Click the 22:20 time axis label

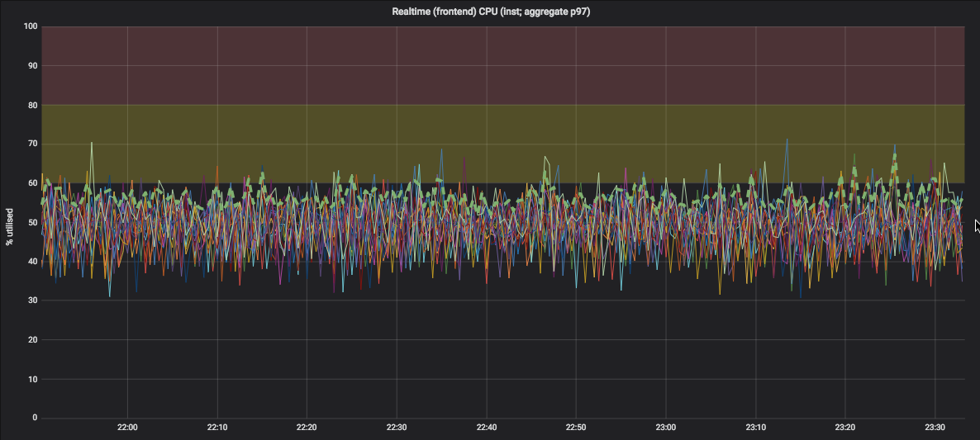click(x=307, y=428)
